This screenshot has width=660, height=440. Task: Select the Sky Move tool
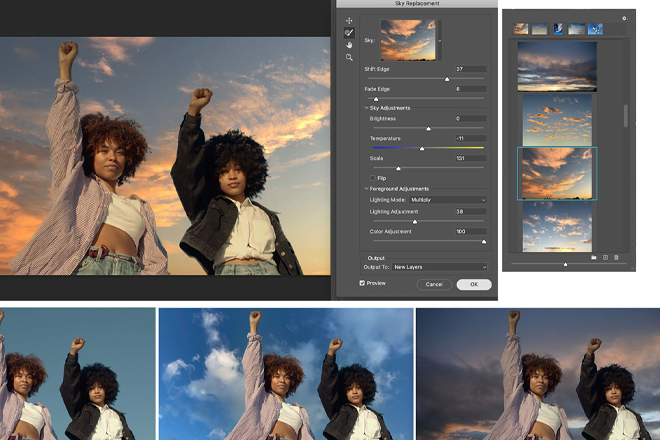349,20
